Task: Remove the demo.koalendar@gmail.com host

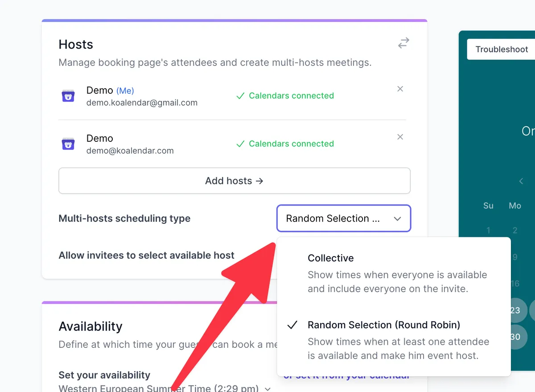Action: [x=400, y=89]
